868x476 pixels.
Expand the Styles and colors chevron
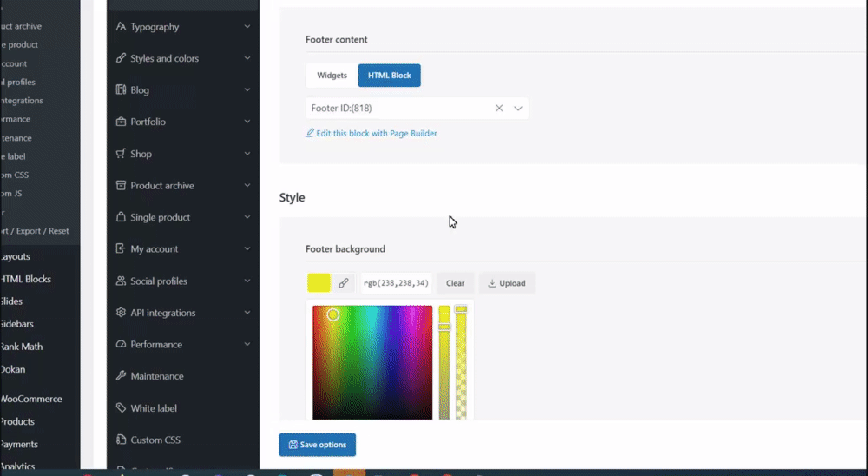coord(247,58)
